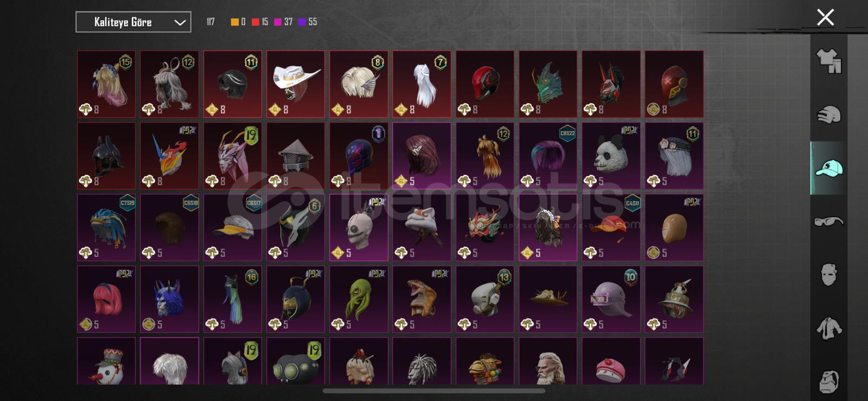Image resolution: width=868 pixels, height=401 pixels.
Task: Click the dropdown chevron arrow
Action: [x=180, y=23]
